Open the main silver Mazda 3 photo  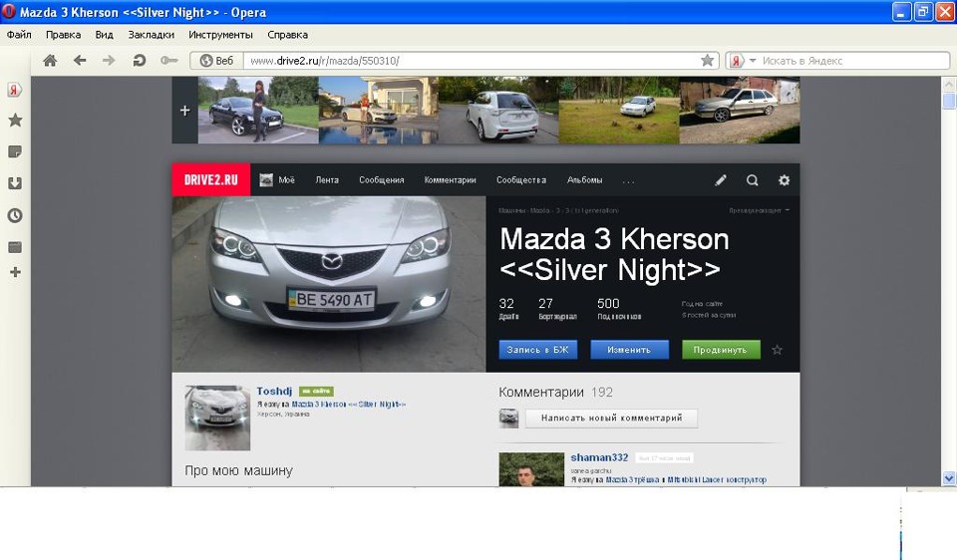329,284
